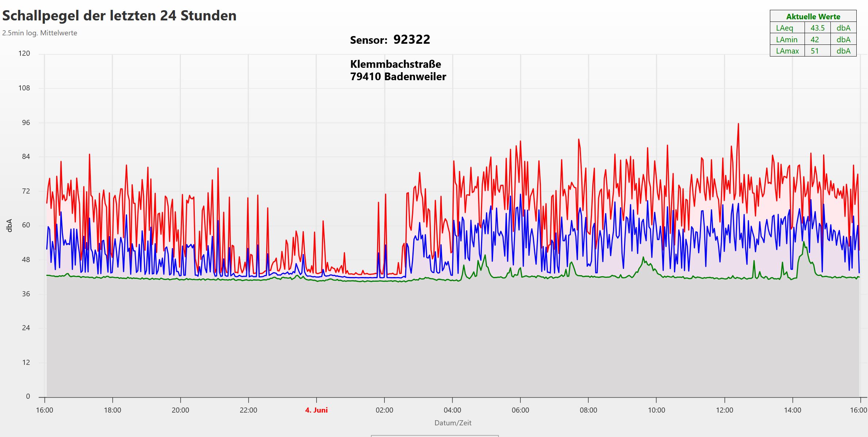Viewport: 868px width, 437px height.
Task: Select the LAmax row label
Action: (x=787, y=51)
